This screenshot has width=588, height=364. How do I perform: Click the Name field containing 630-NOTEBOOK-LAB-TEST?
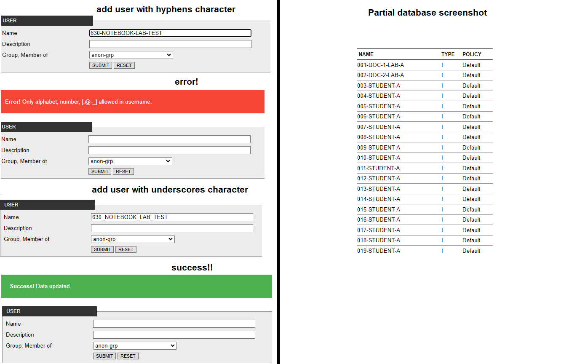click(170, 33)
